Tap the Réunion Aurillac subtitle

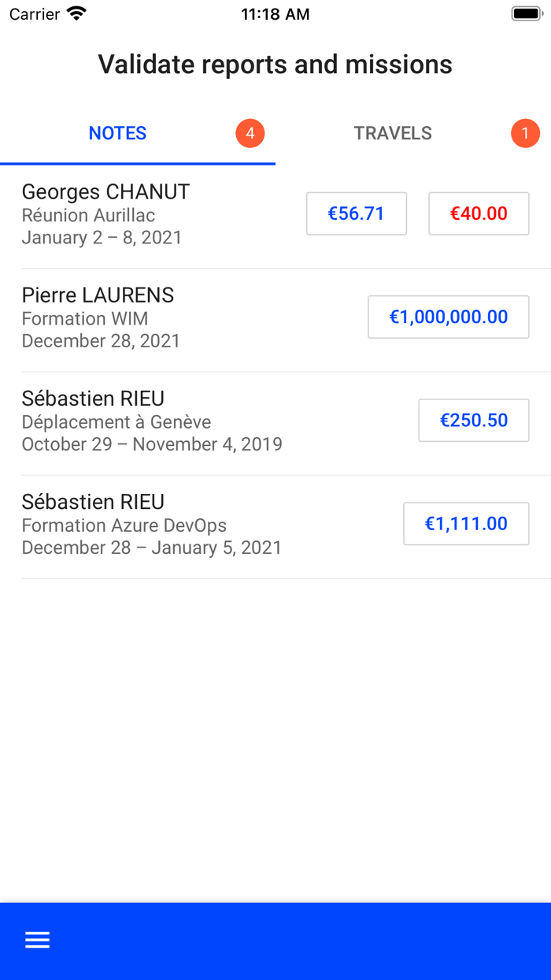tap(88, 215)
